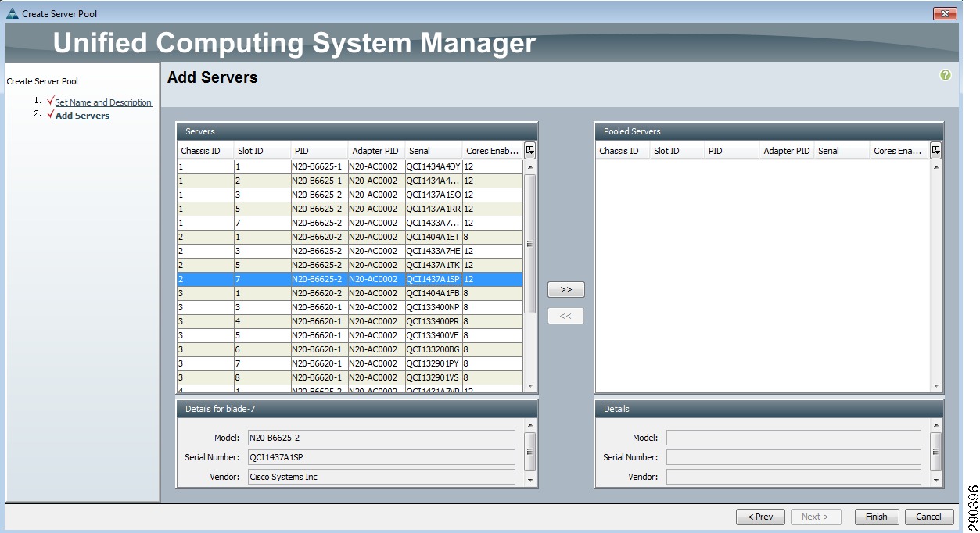Sort Pooled Servers by Adapter PID header
The image size is (980, 533).
click(788, 151)
